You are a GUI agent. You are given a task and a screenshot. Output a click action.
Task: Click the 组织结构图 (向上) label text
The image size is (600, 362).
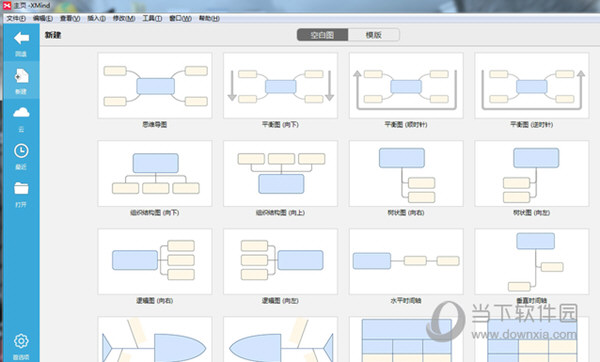280,212
